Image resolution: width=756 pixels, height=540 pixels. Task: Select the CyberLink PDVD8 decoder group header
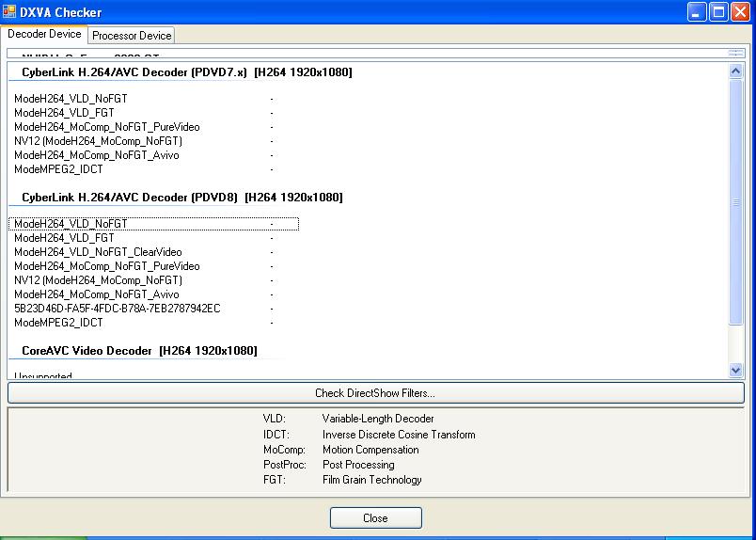[x=182, y=197]
